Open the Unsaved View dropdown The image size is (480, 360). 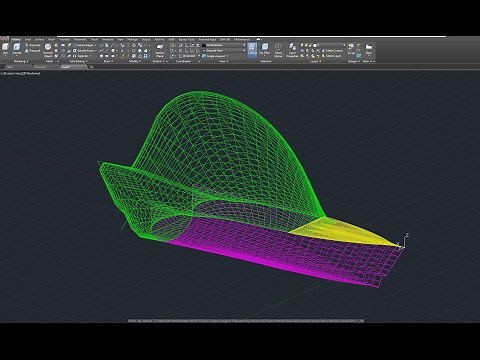click(224, 51)
